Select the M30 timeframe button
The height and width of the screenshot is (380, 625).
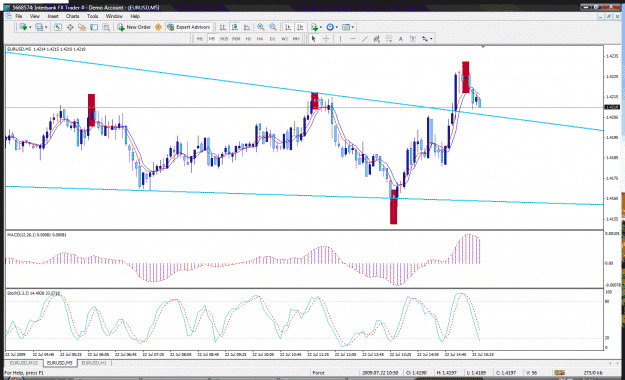click(236, 39)
